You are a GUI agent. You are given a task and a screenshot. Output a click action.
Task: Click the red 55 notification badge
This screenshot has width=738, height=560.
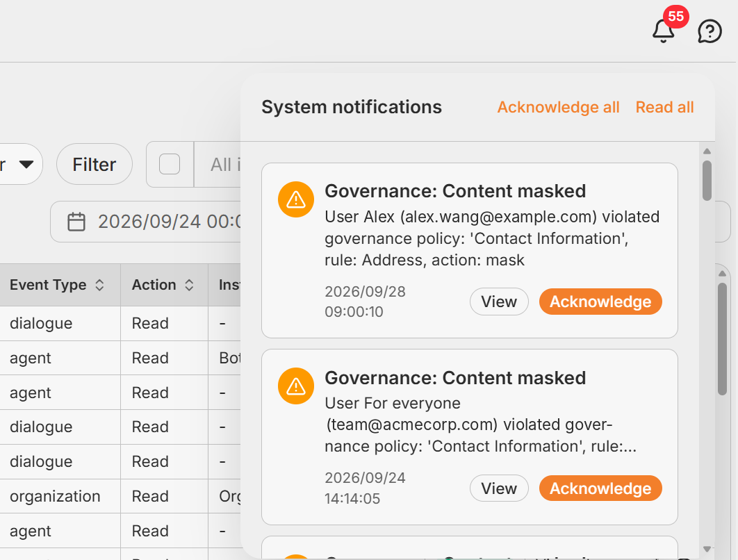pyautogui.click(x=676, y=17)
